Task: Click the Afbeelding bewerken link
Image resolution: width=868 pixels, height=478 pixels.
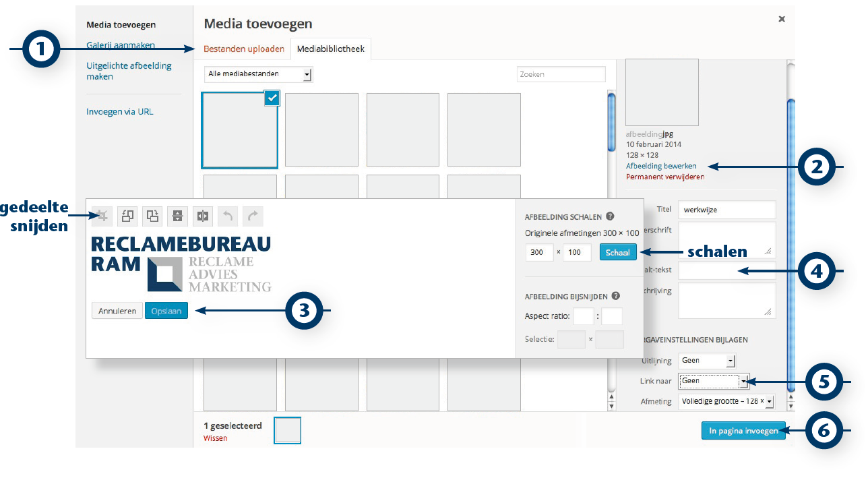Action: (661, 166)
